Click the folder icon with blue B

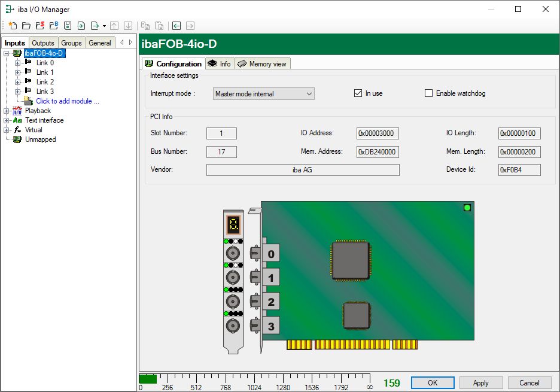(54, 26)
